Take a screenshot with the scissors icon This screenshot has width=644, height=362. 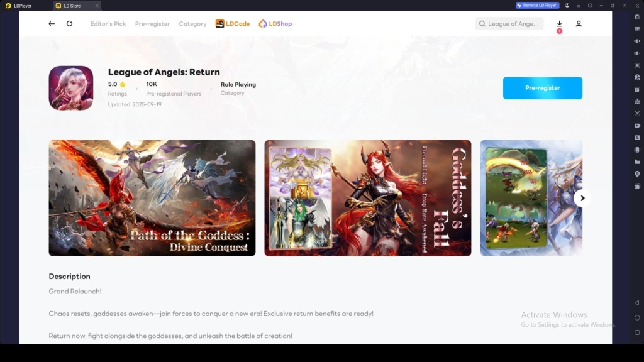point(637,113)
